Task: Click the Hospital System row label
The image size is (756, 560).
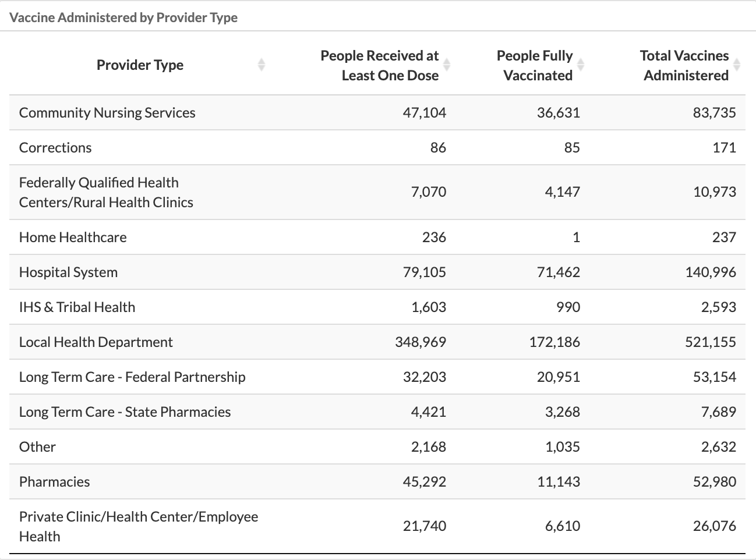Action: [68, 272]
